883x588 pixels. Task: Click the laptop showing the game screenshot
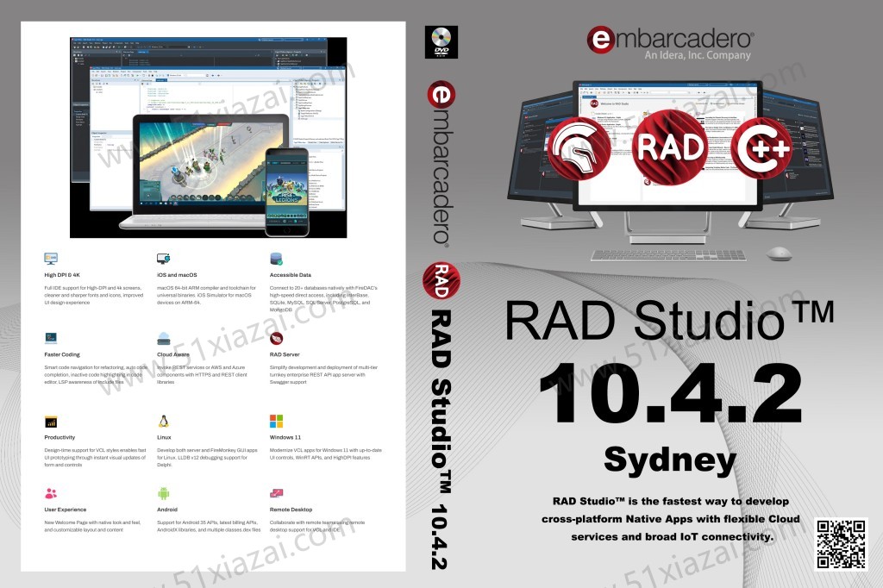209,171
